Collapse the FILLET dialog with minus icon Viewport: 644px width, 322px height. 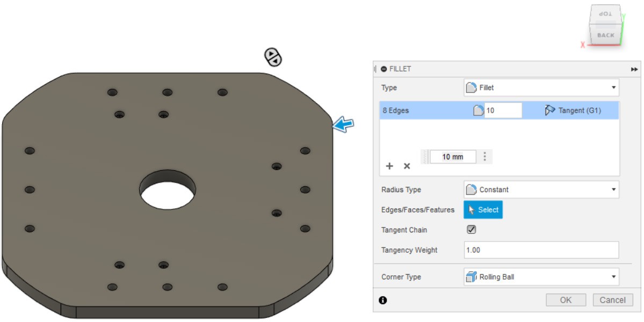(383, 69)
